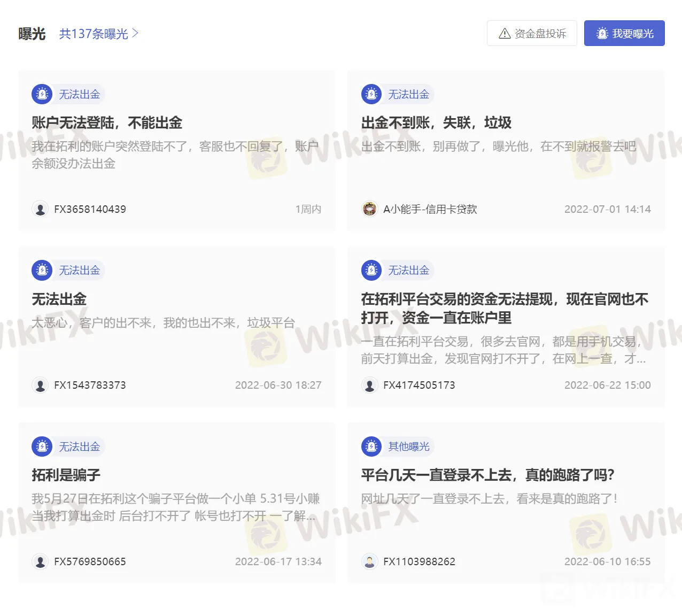Click the siren icon on 拓利是骗子 card
682x616 pixels.
click(42, 446)
